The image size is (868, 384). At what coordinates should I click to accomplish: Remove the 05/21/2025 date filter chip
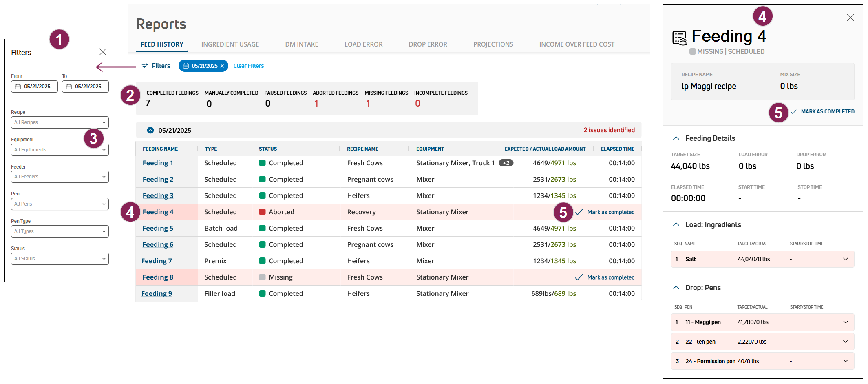[222, 66]
